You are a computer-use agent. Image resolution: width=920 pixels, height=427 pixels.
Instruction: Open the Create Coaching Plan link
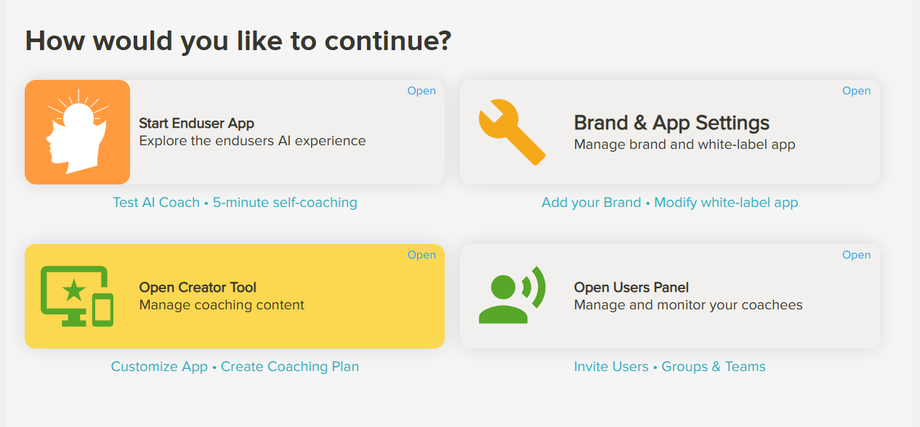(x=290, y=366)
